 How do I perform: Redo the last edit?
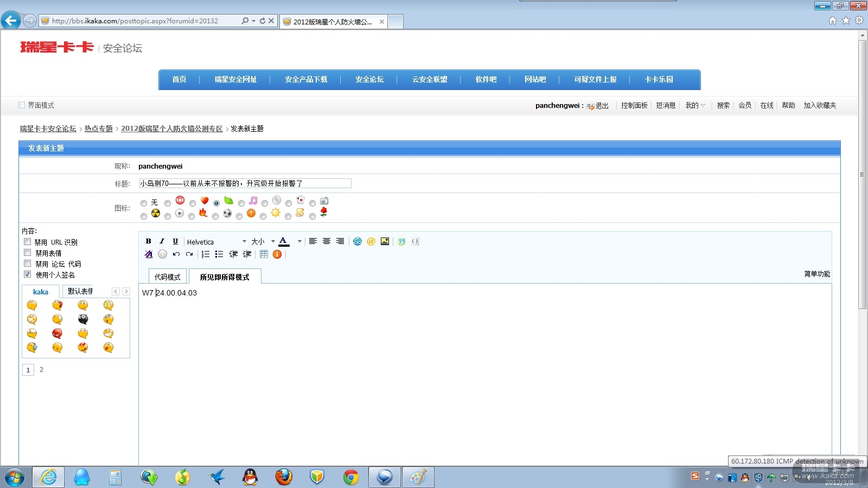tap(189, 254)
